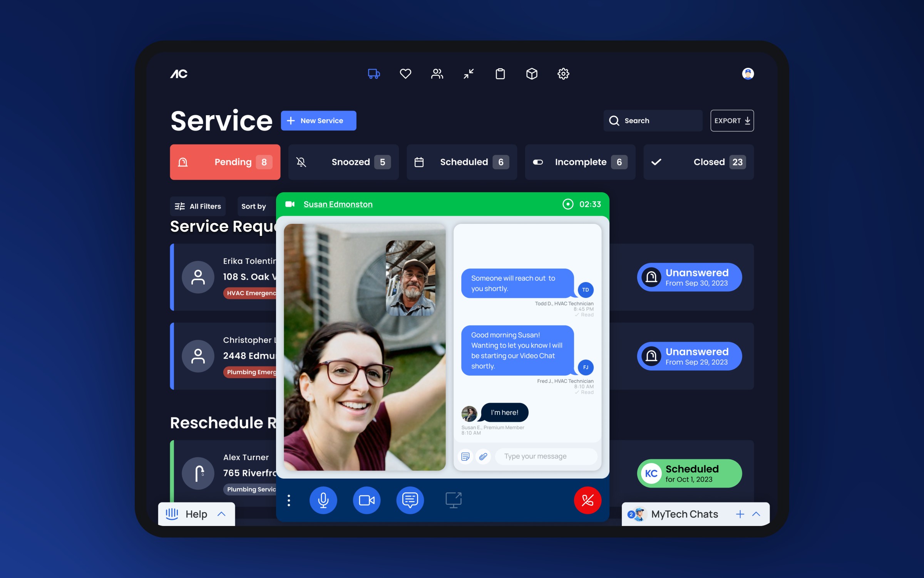This screenshot has height=578, width=924.
Task: Expand MyTech Chats panel chevron
Action: pyautogui.click(x=756, y=514)
